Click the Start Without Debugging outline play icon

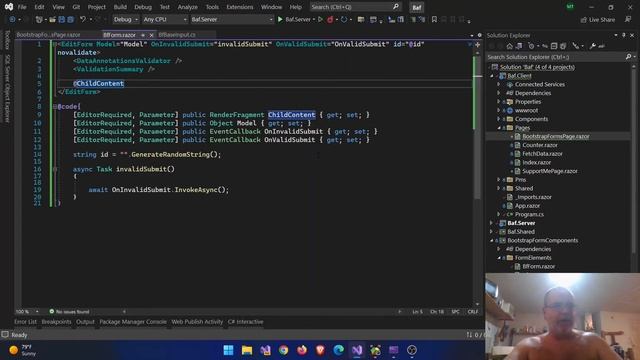[320, 19]
